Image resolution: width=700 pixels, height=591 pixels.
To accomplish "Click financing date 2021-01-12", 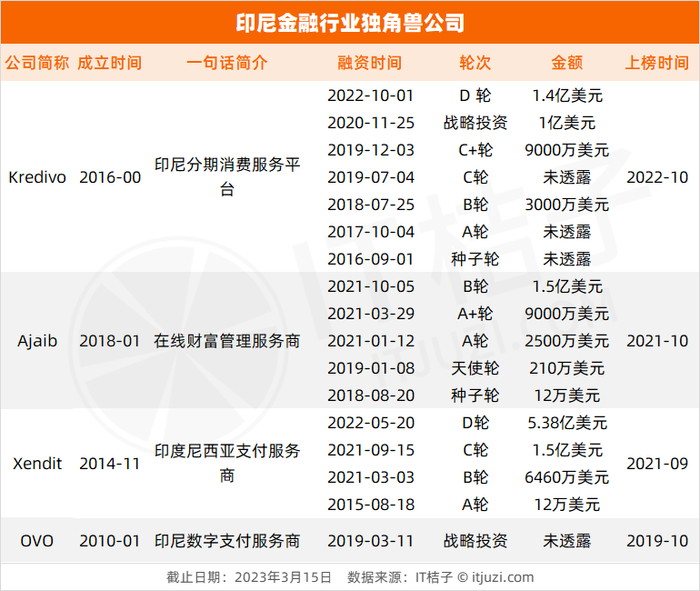I will point(371,341).
